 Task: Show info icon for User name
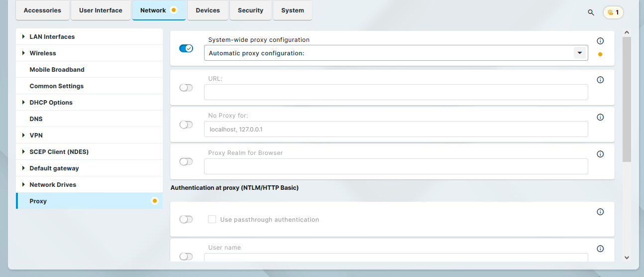click(600, 249)
